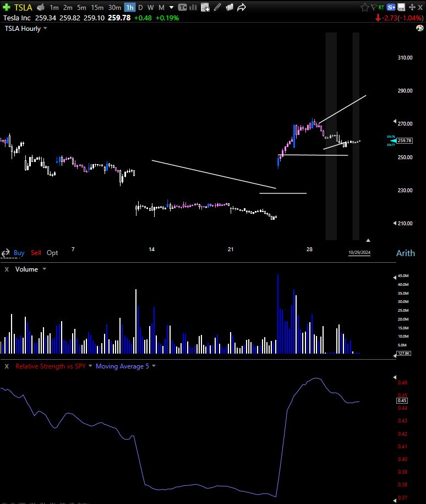Switch to the 5m timeframe
This screenshot has height=504, width=426.
tap(81, 7)
